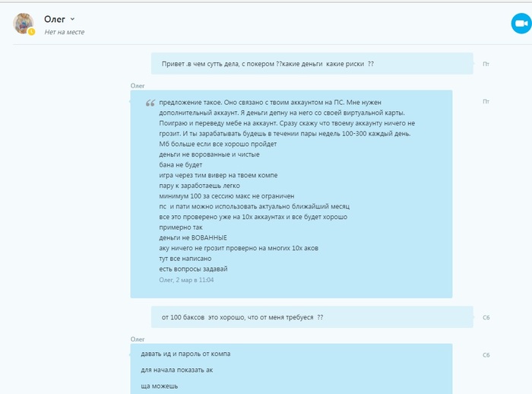Select the first sent message about poker

click(x=312, y=64)
